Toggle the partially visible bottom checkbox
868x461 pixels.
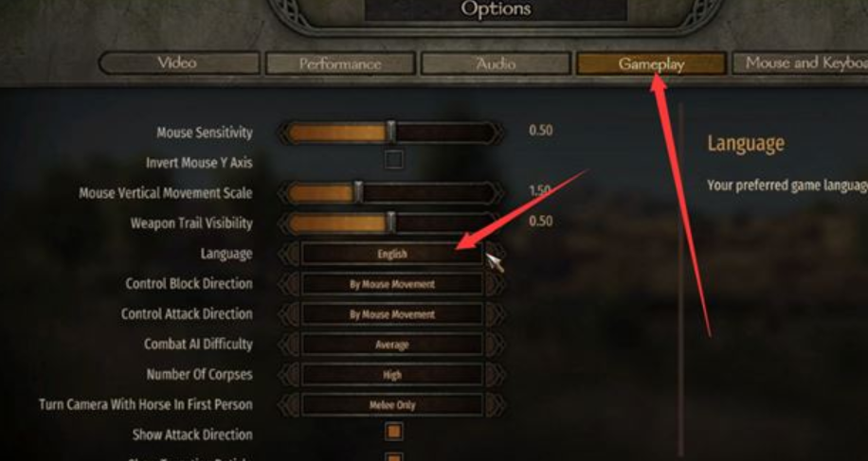393,457
